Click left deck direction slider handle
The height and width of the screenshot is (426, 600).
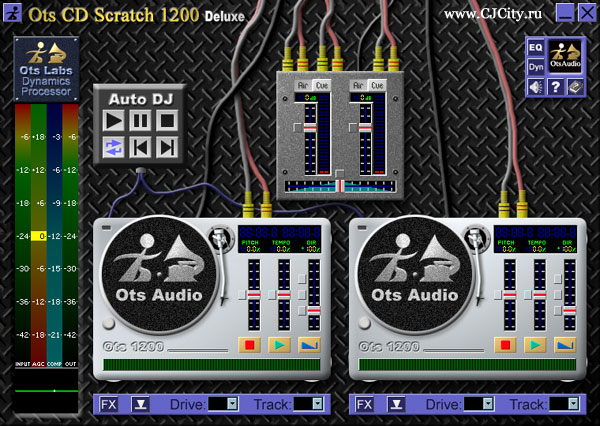point(314,311)
